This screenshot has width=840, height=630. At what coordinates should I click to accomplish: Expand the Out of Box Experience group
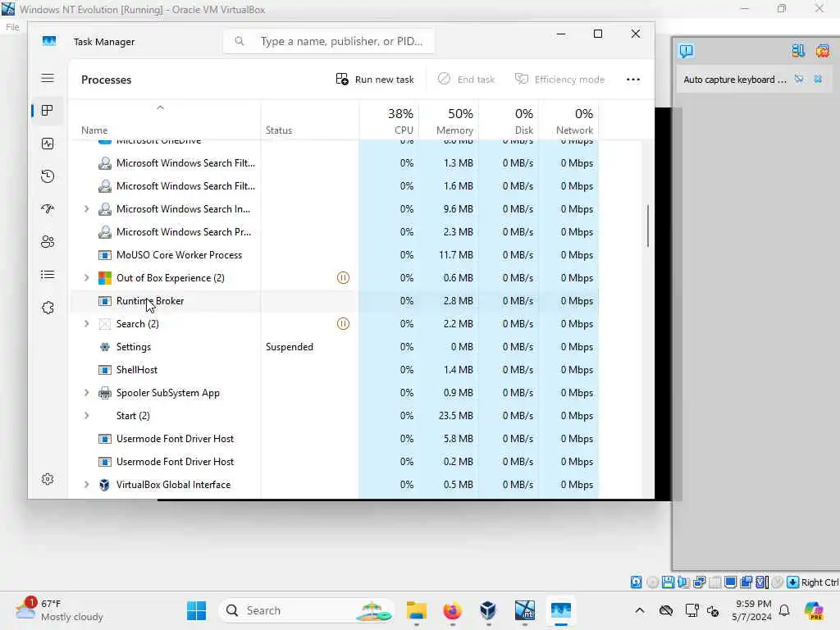point(87,277)
